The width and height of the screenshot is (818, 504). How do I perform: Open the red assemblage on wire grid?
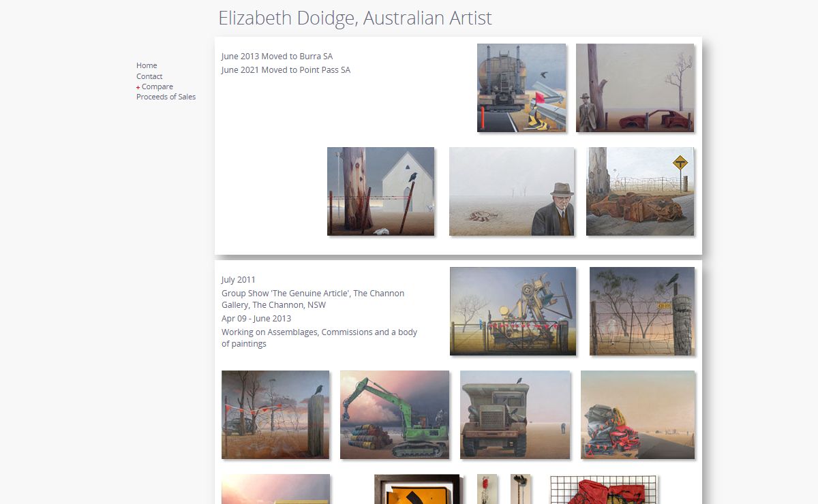[x=603, y=490]
